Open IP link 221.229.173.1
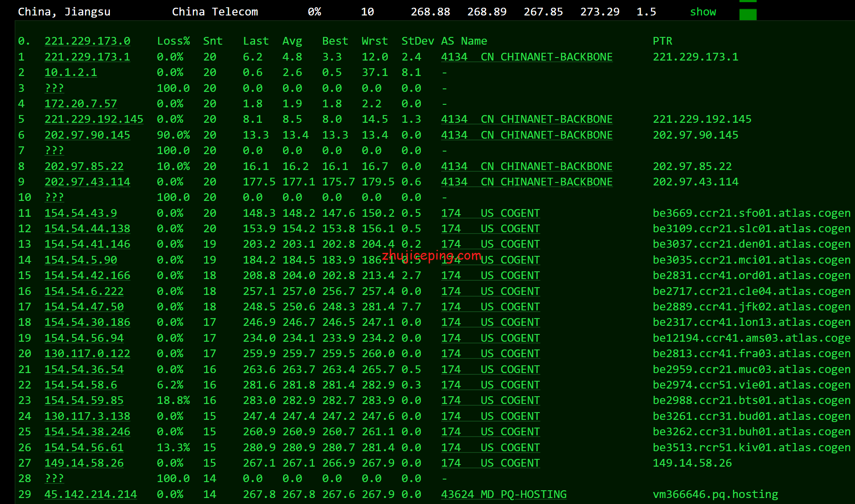855x504 pixels. point(87,57)
